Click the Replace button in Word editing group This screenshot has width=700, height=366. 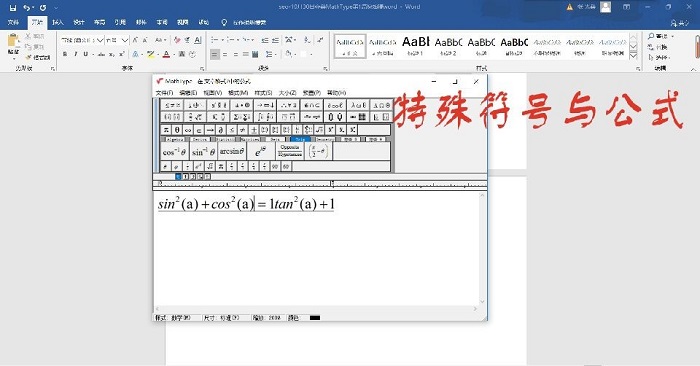pos(658,46)
